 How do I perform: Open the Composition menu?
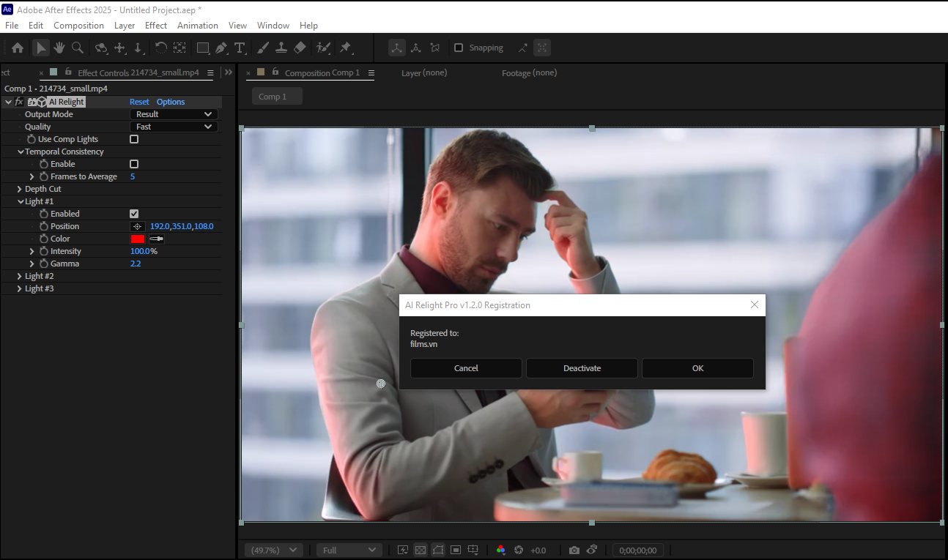(x=78, y=25)
